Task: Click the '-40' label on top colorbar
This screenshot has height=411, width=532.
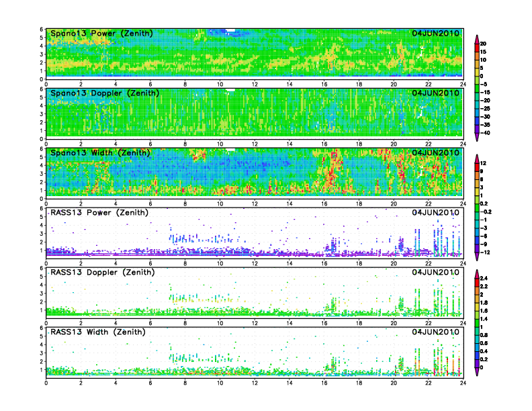Action: point(485,133)
